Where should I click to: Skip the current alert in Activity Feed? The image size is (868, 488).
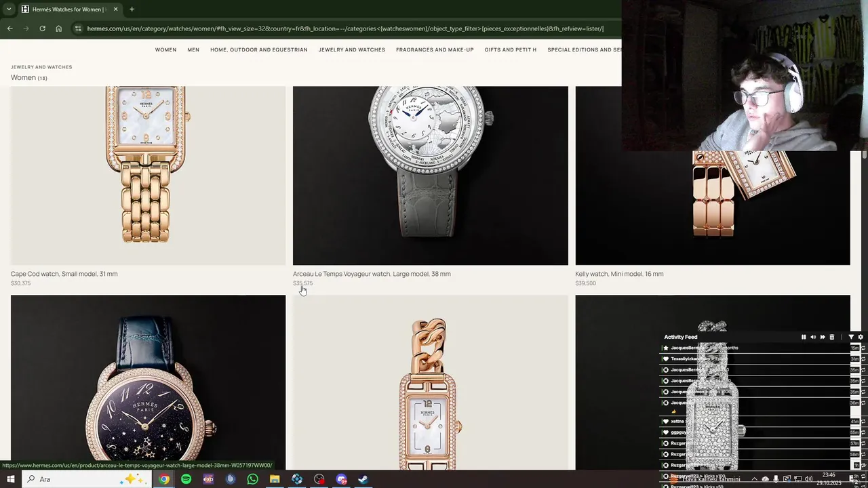823,337
